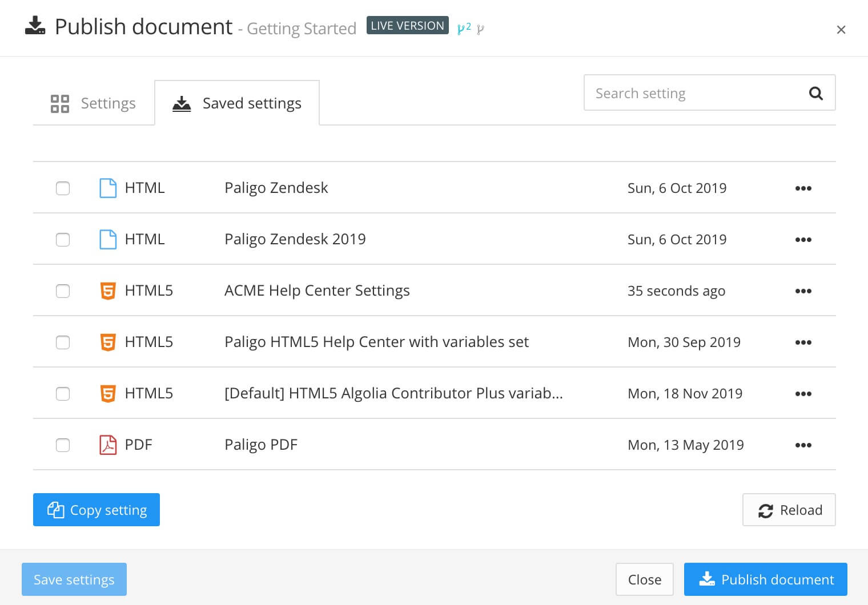This screenshot has height=605, width=868.
Task: Click the magnifier icon in the search field
Action: click(815, 92)
